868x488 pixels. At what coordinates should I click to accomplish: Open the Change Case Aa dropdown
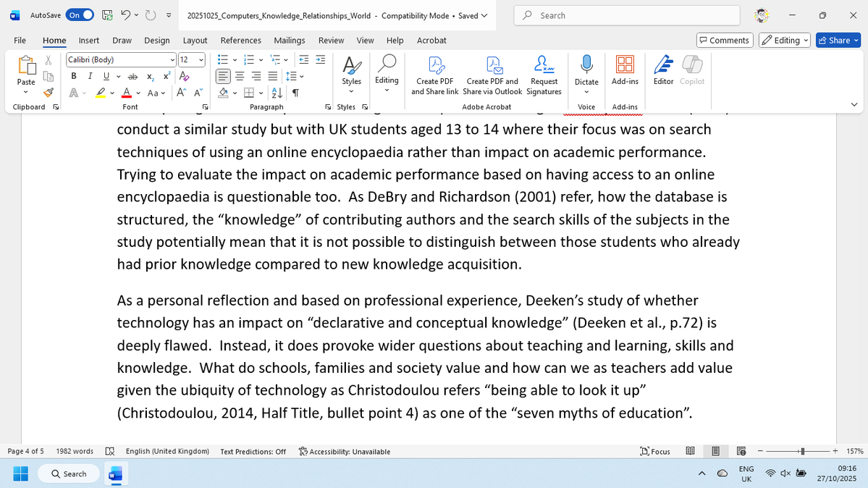156,93
